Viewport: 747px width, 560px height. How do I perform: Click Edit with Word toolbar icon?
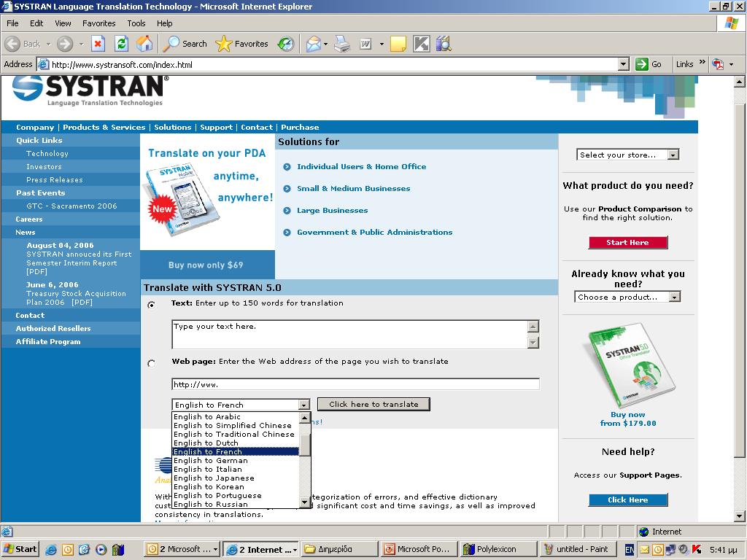[x=365, y=44]
